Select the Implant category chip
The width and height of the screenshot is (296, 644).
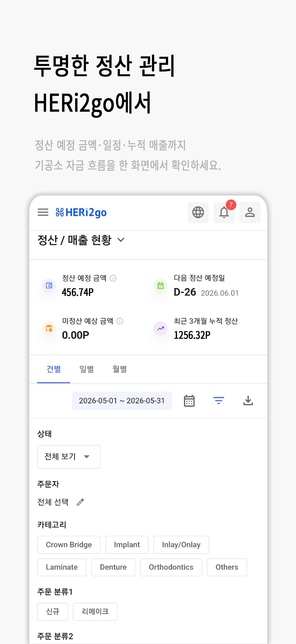(127, 545)
